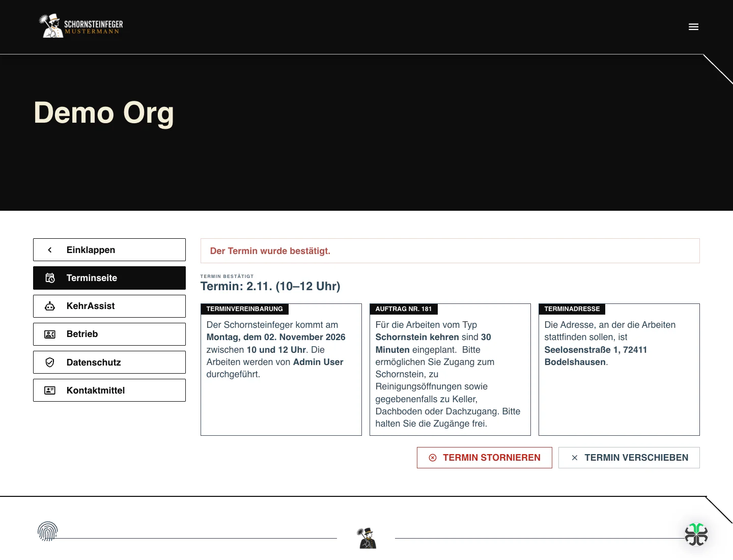Viewport: 733px width, 560px height.
Task: Click the TERMINADRESSE card label
Action: pos(572,309)
